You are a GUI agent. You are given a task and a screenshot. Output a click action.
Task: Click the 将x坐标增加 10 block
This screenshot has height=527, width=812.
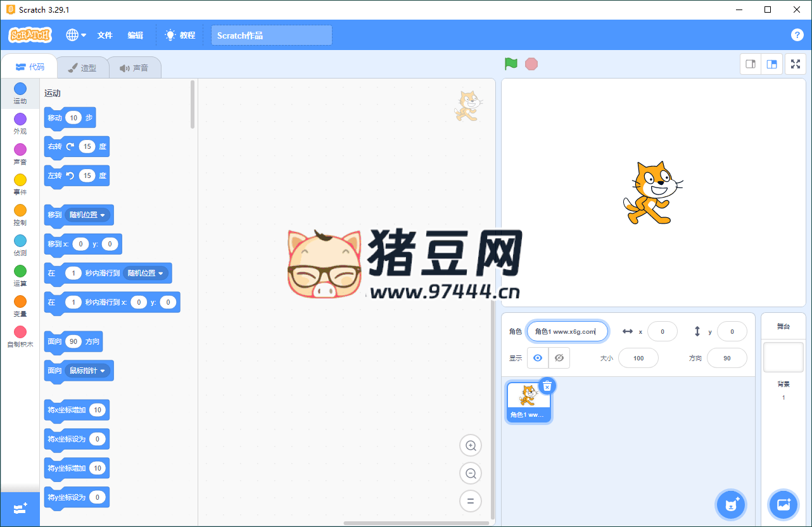[x=77, y=410]
